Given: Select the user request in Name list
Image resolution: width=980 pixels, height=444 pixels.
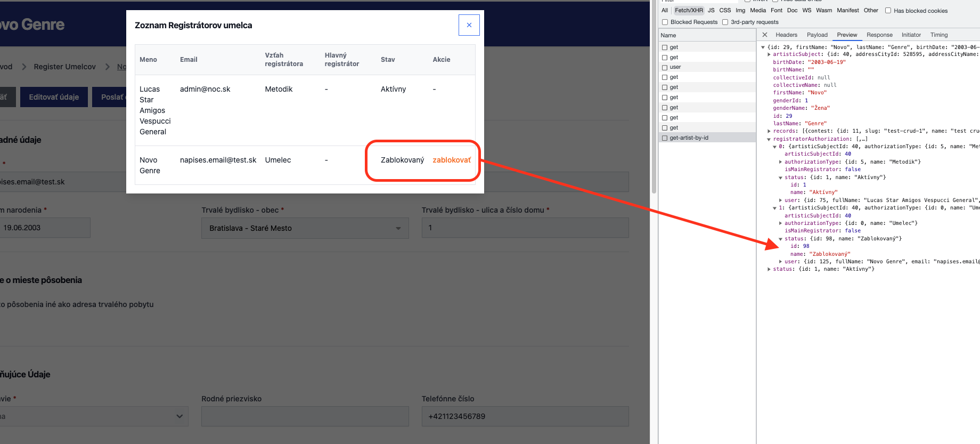Looking at the screenshot, I should pyautogui.click(x=675, y=67).
